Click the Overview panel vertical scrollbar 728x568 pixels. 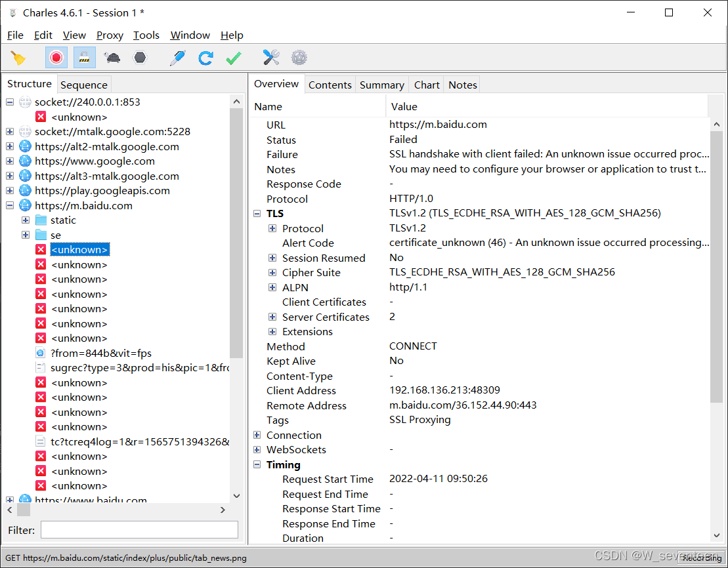tap(716, 267)
